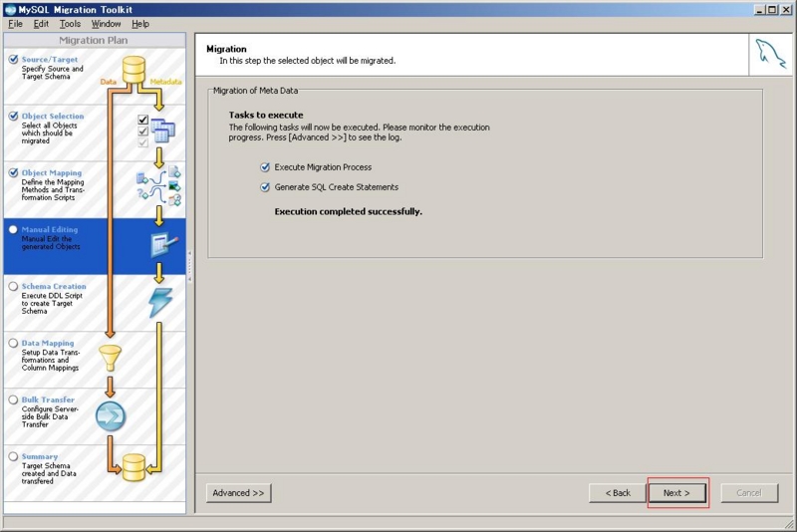Image resolution: width=797 pixels, height=532 pixels.
Task: Click the Object Selection tables icon
Action: pos(162,131)
